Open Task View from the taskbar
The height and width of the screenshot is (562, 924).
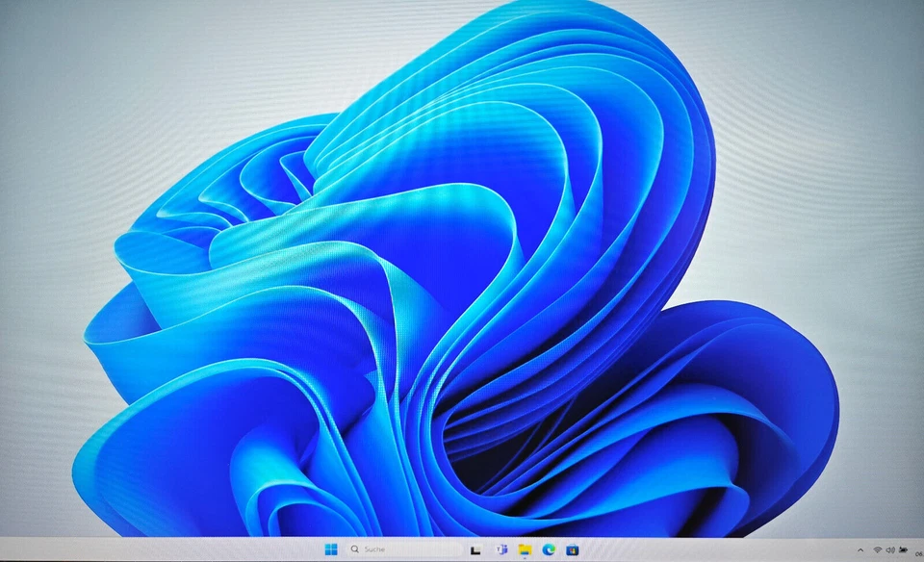pos(476,549)
